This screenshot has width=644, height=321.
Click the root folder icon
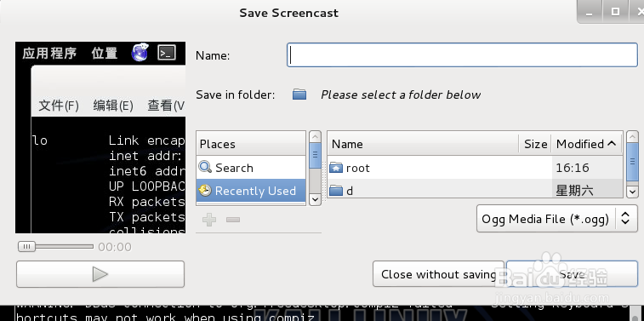pyautogui.click(x=336, y=167)
